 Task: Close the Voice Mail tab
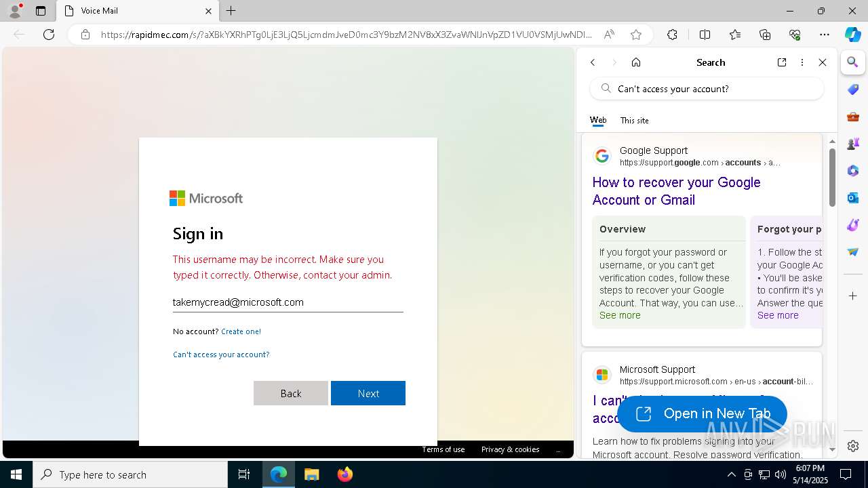coord(208,11)
